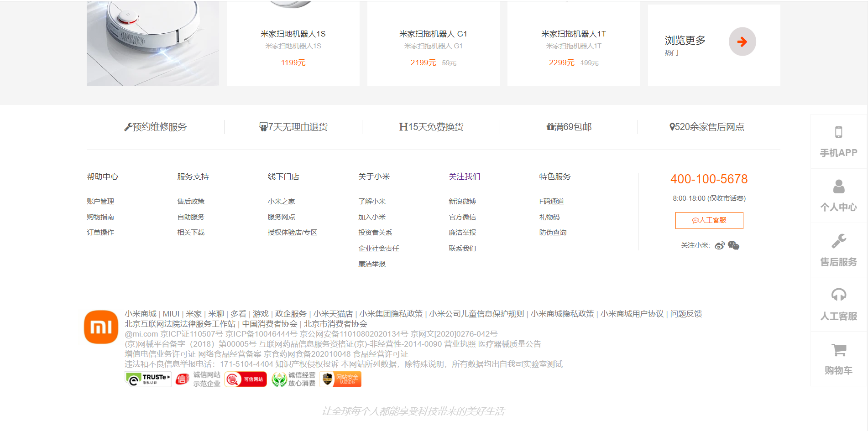Open 售后政策 under 服务支持
Image resolution: width=868 pixels, height=431 pixels.
191,201
